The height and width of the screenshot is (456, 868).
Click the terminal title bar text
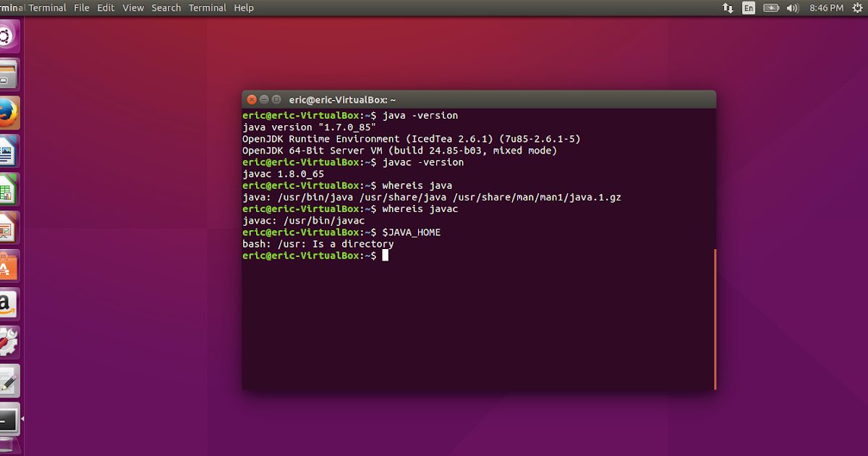pos(342,100)
